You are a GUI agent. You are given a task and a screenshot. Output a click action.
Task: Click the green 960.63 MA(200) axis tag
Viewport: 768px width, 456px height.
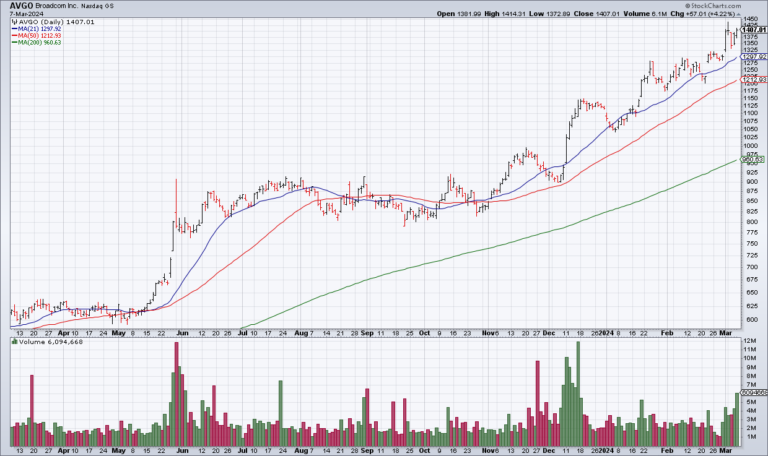tap(753, 159)
